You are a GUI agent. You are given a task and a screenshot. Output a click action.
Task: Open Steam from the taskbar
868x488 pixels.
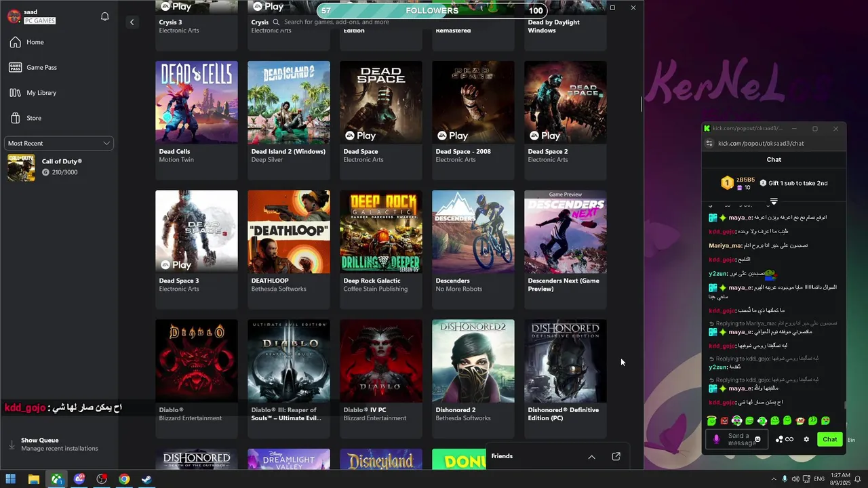click(x=146, y=479)
